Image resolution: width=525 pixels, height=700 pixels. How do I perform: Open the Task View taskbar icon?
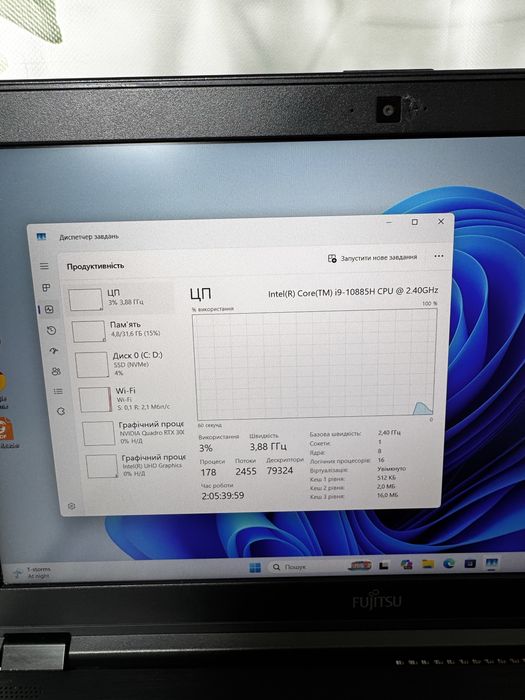tap(383, 566)
